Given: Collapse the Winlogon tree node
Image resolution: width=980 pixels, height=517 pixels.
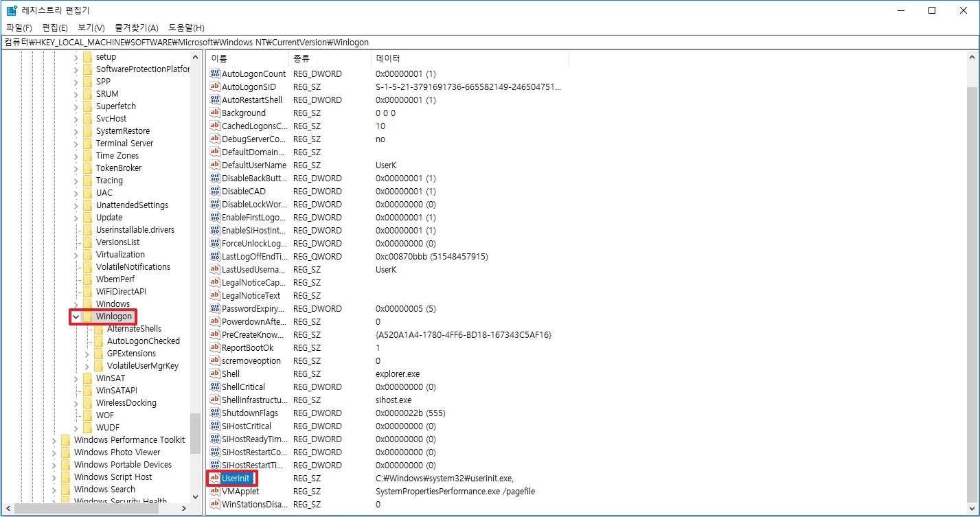Looking at the screenshot, I should pyautogui.click(x=76, y=317).
